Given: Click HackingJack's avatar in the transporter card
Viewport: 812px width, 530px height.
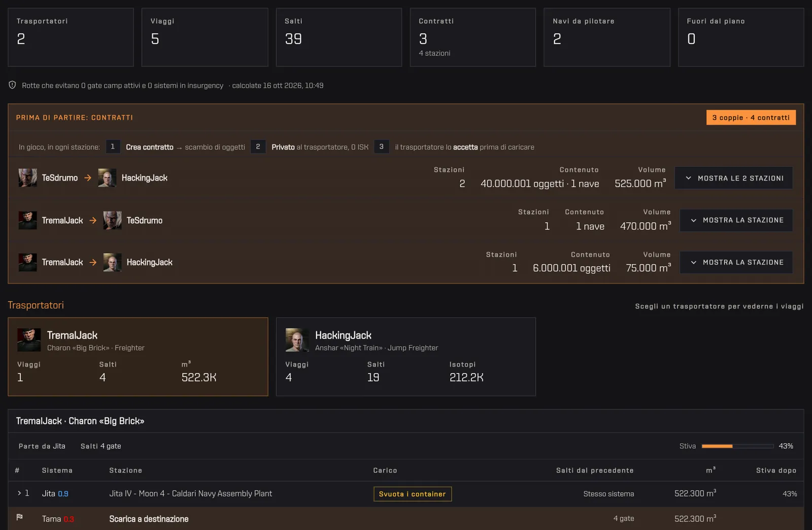Looking at the screenshot, I should [x=297, y=340].
